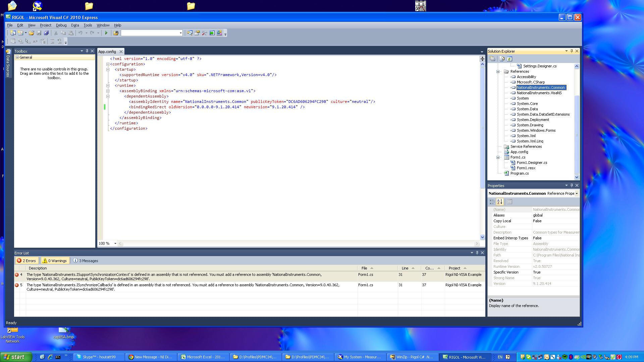Click the New Project toolbar icon
This screenshot has width=644, height=362.
pos(13,33)
